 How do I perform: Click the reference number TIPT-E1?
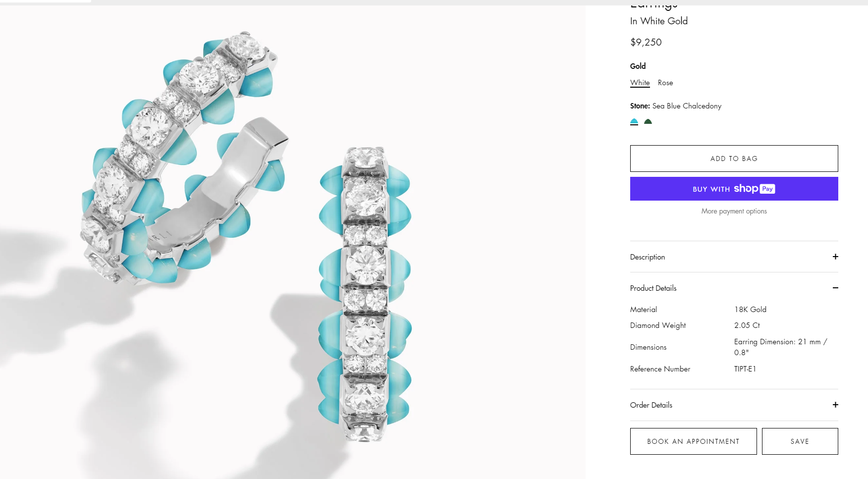pos(745,369)
